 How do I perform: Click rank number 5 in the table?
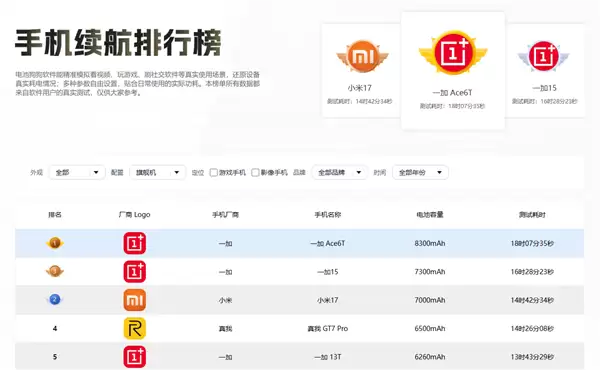55,357
